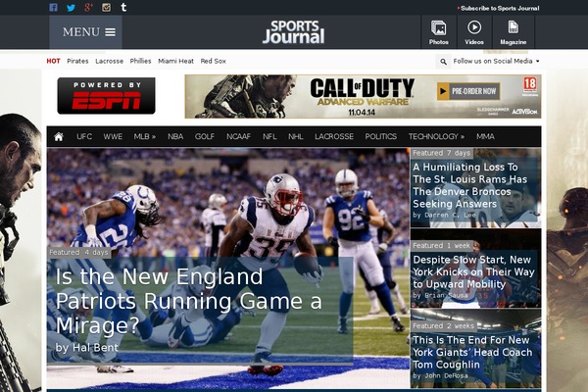Click the Powered by ESPN logo
Viewport: 588px width, 392px height.
[106, 96]
